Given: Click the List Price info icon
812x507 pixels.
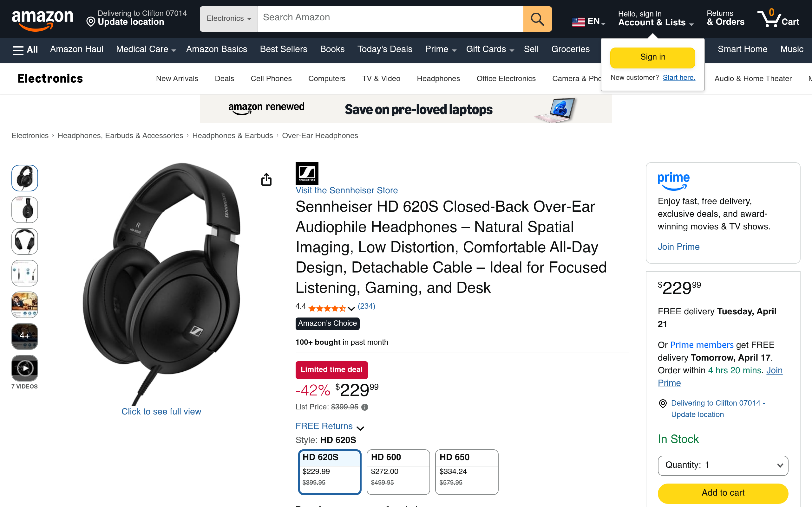Looking at the screenshot, I should coord(365,407).
